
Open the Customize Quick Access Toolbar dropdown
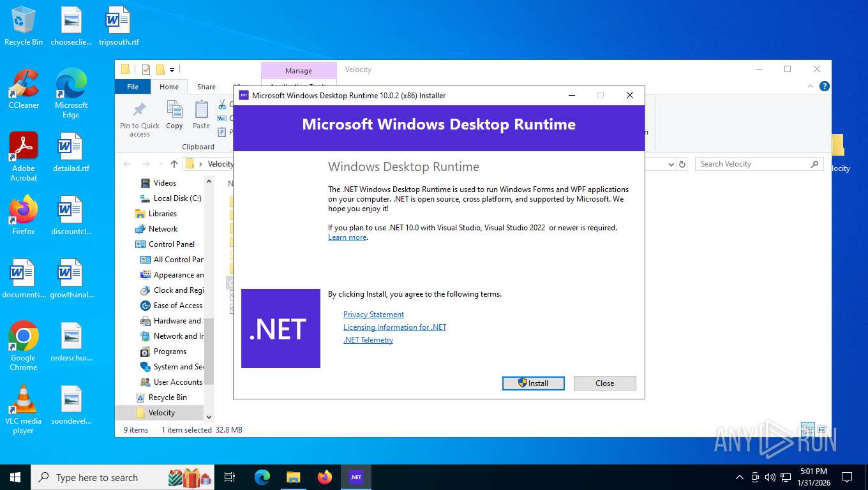coord(172,70)
